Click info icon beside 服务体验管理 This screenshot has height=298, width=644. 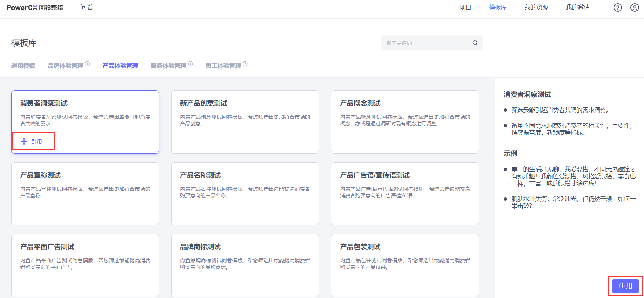(x=191, y=64)
